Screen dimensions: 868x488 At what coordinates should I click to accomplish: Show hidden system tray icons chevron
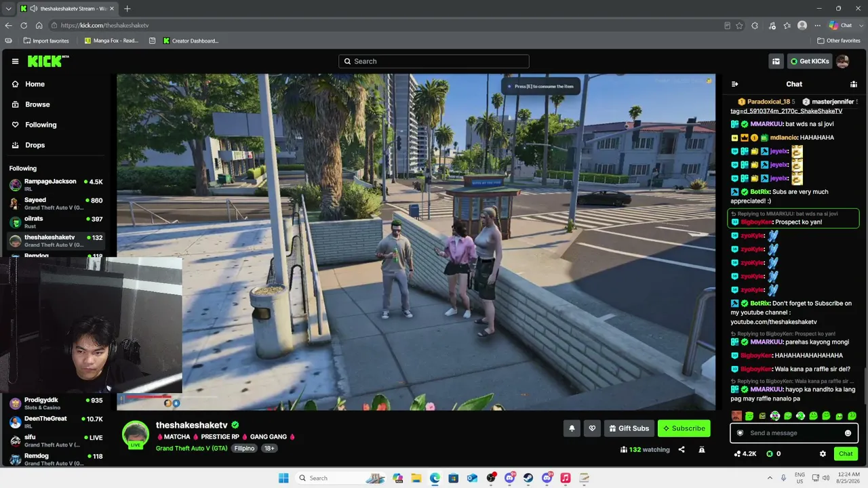768,478
